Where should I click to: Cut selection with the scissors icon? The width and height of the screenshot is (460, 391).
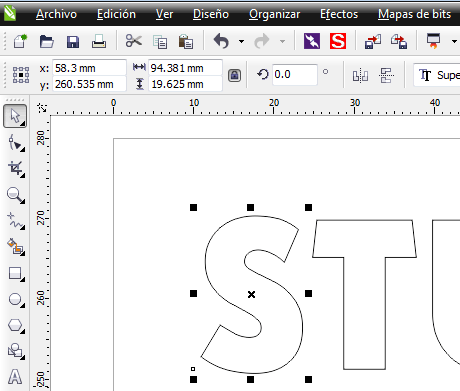[x=134, y=41]
